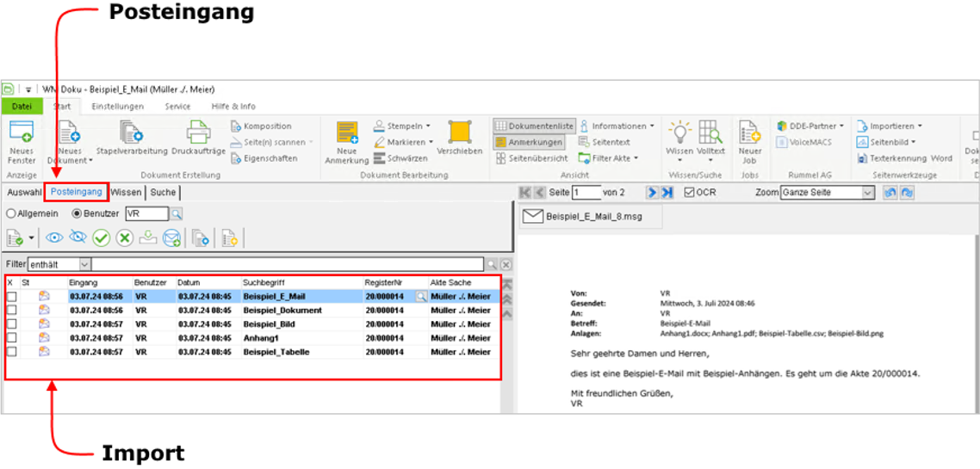Click the green checkmark circle icon

[x=102, y=238]
